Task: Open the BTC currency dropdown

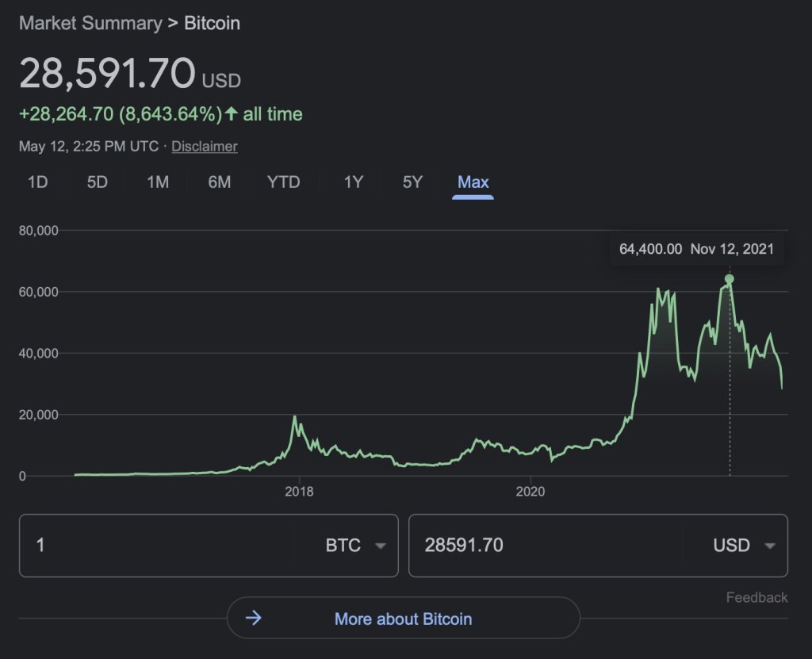Action: (356, 545)
